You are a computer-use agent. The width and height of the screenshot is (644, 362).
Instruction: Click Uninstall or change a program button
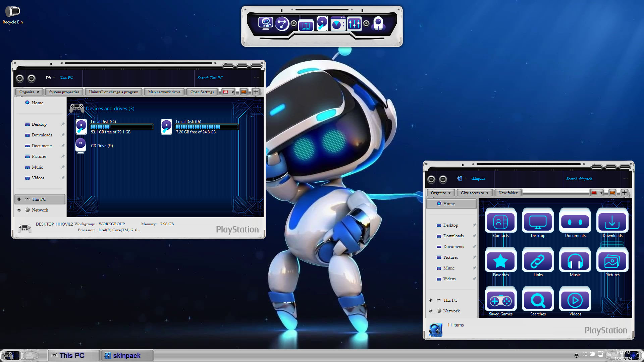click(x=113, y=92)
